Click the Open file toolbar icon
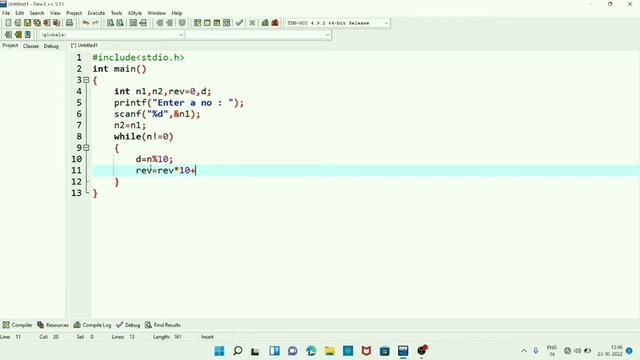The width and height of the screenshot is (640, 360). (18, 23)
